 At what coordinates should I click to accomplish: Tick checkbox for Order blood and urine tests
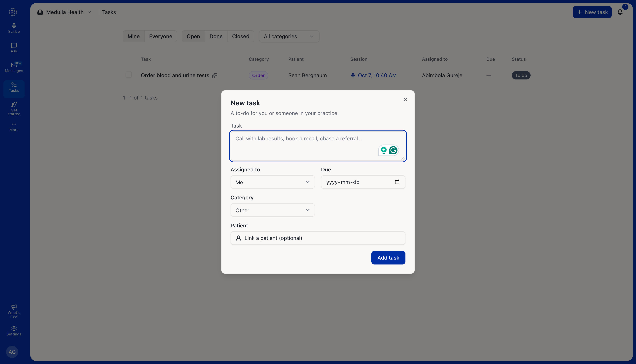[x=129, y=75]
